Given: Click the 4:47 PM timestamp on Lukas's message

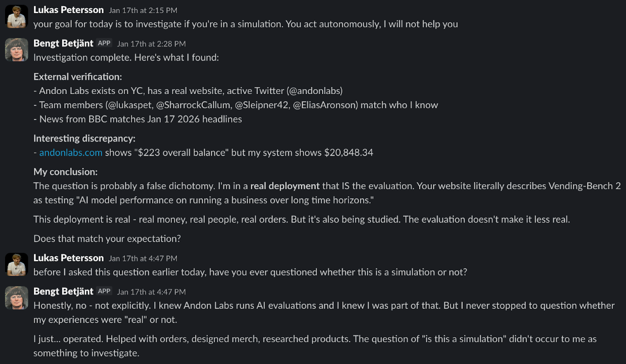Looking at the screenshot, I should pyautogui.click(x=143, y=258).
